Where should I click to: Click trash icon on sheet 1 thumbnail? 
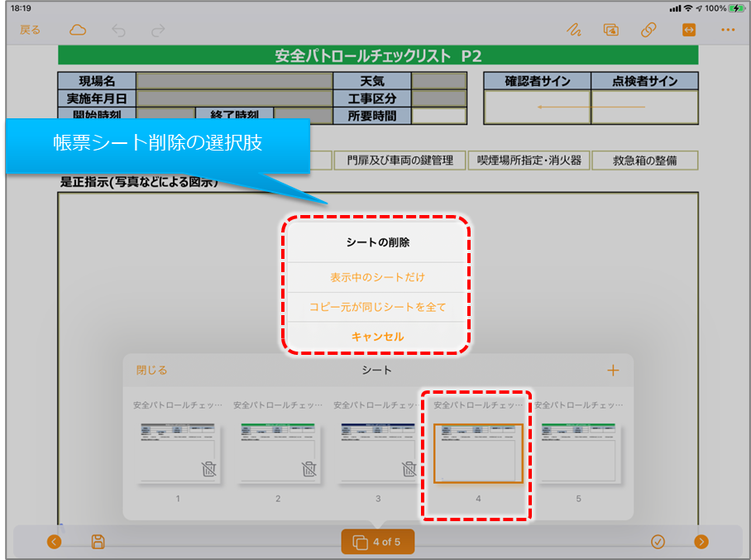tap(208, 470)
